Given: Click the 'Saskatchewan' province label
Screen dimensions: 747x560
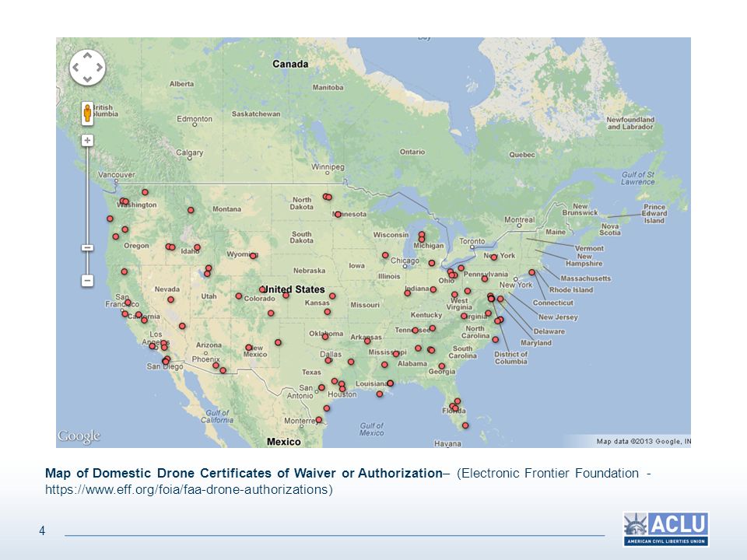Looking at the screenshot, I should tap(256, 114).
